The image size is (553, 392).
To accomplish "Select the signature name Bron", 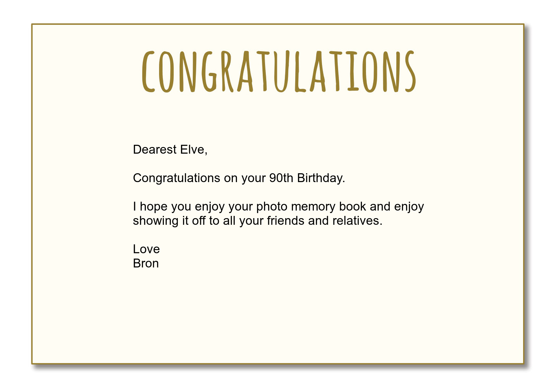I will 146,263.
